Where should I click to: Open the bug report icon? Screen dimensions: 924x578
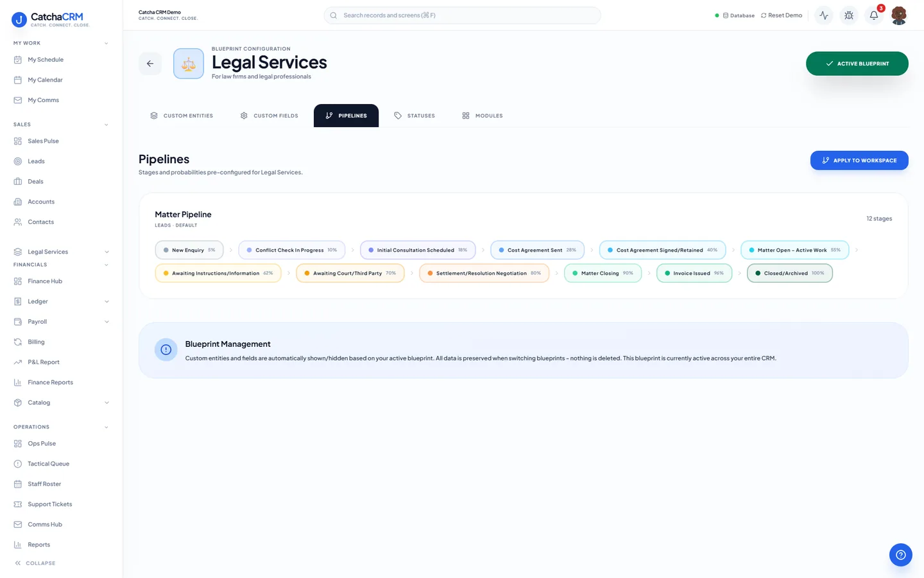pyautogui.click(x=849, y=15)
